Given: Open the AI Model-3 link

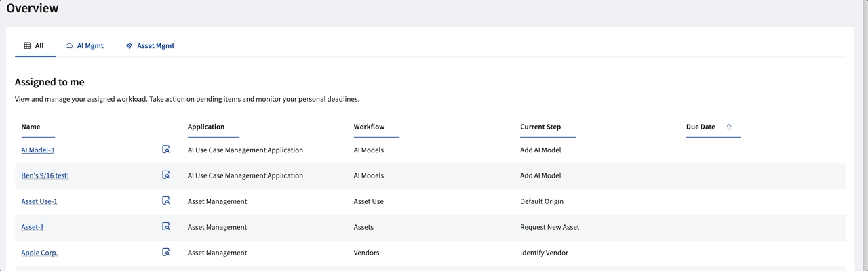Looking at the screenshot, I should tap(37, 150).
